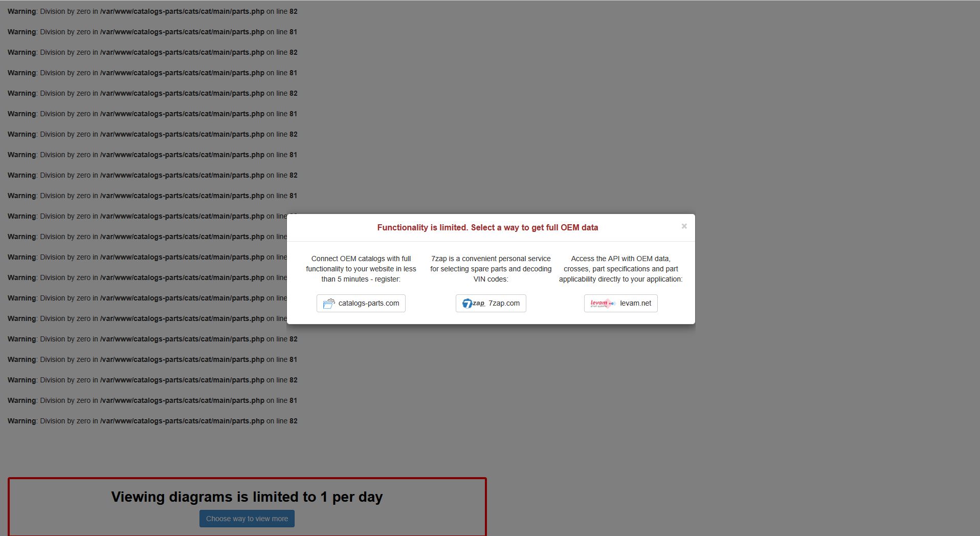
Task: Go to the 7zap.com service
Action: point(491,303)
